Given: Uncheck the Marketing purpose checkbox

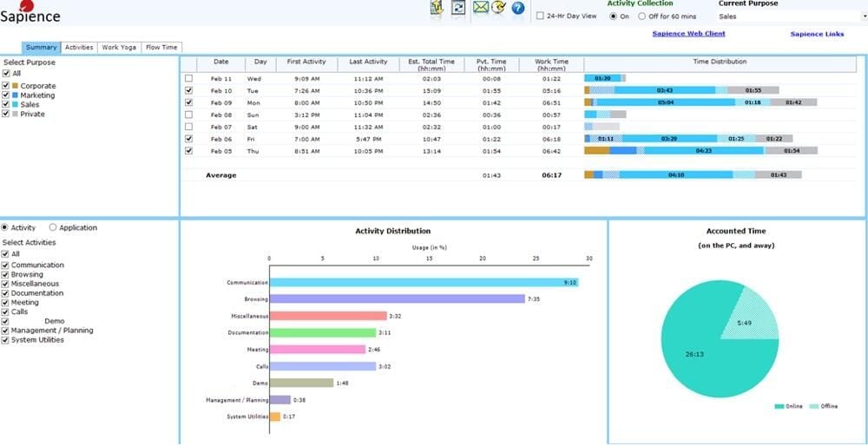Looking at the screenshot, I should tap(6, 95).
